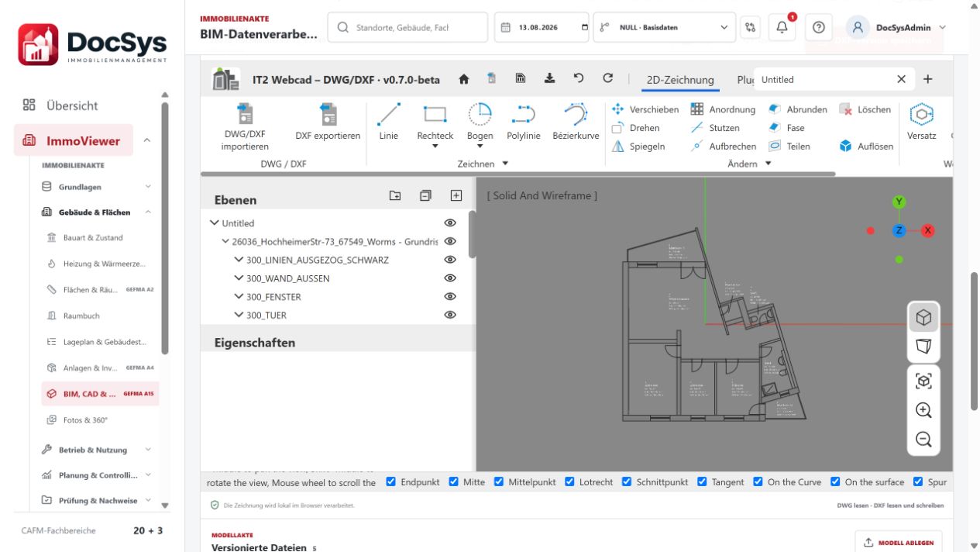Click the DXF exportieren tool
Image resolution: width=980 pixels, height=552 pixels.
[328, 122]
